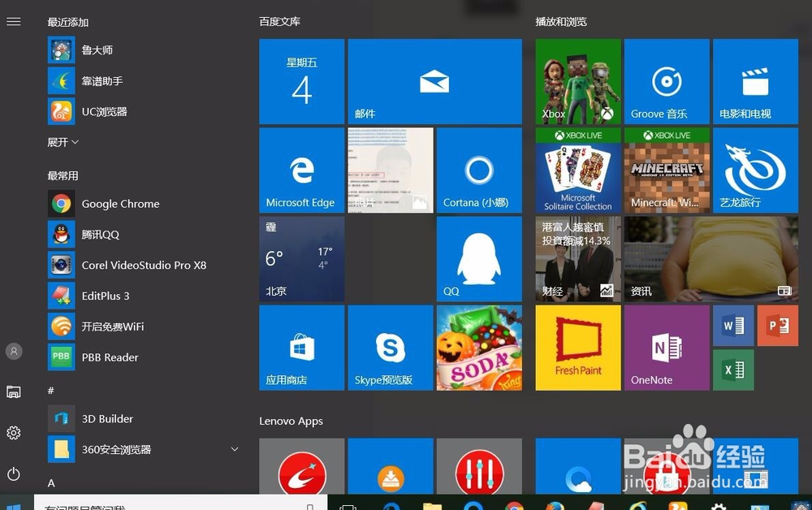Open the 应用商店 store tile

[302, 348]
